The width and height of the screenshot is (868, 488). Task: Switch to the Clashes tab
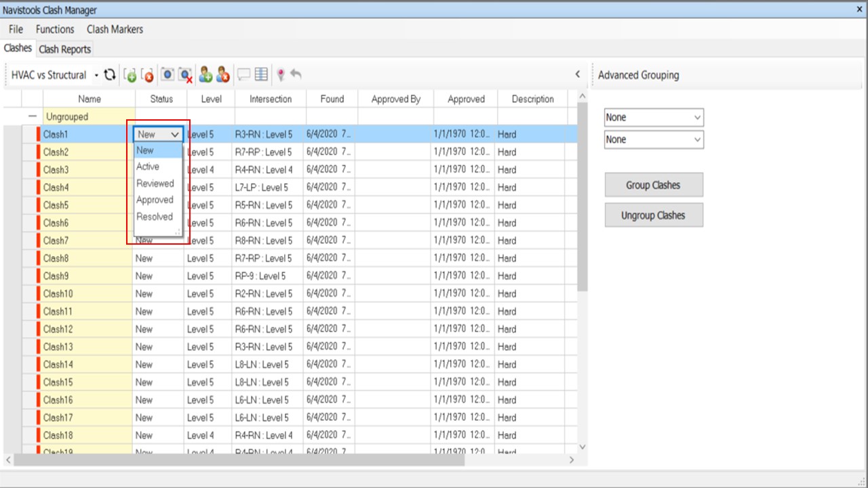point(18,48)
